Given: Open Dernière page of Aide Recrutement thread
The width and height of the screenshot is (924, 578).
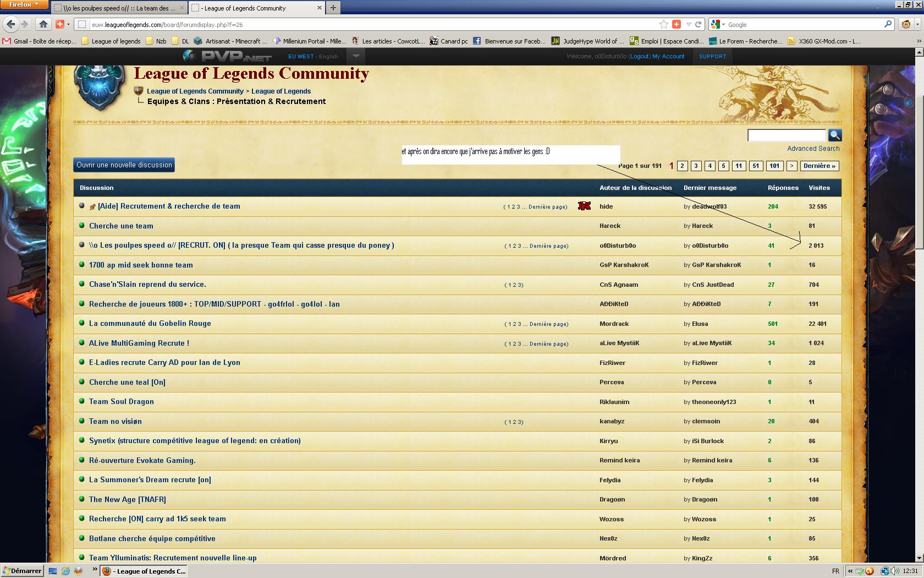Looking at the screenshot, I should (547, 207).
